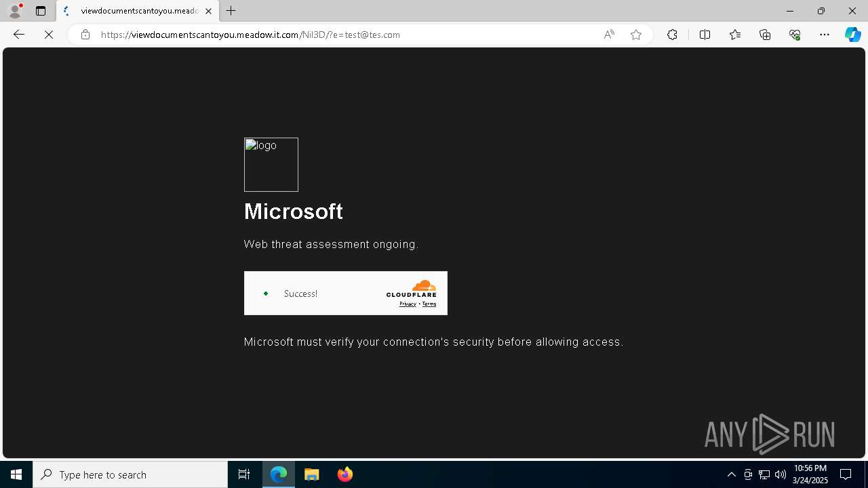Restore down the Edge window
868x488 pixels.
(x=821, y=11)
